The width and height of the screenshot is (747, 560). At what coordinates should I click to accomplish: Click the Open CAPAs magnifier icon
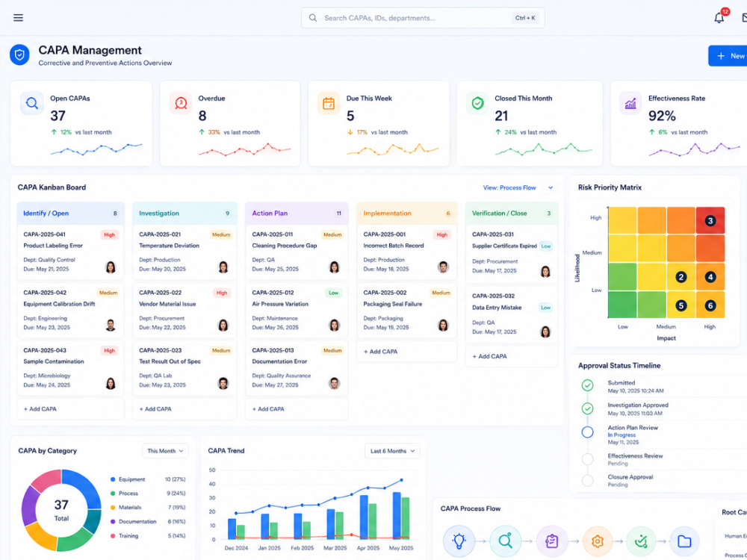point(32,103)
